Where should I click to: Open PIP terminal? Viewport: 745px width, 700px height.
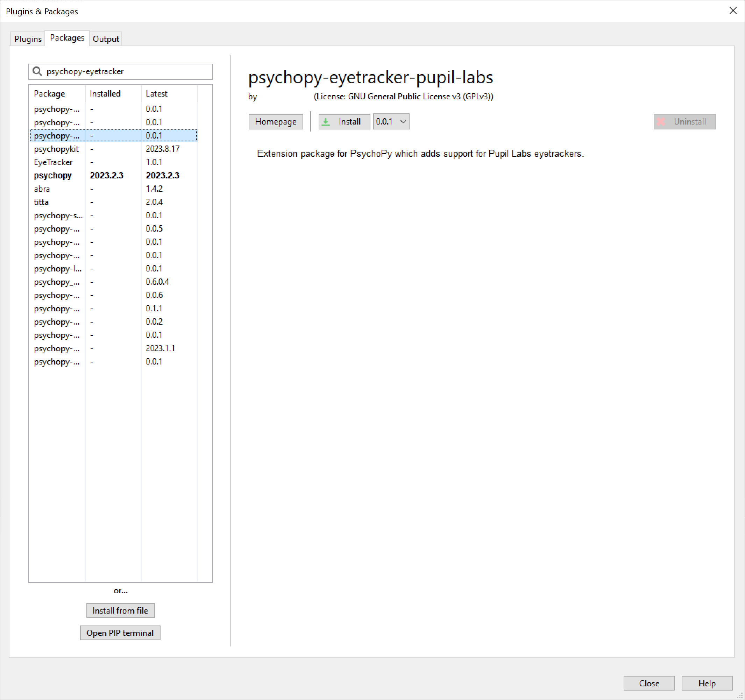(x=120, y=633)
